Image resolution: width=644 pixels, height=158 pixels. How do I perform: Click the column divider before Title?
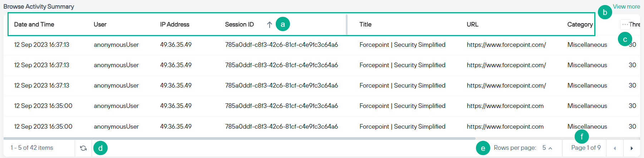tap(346, 24)
